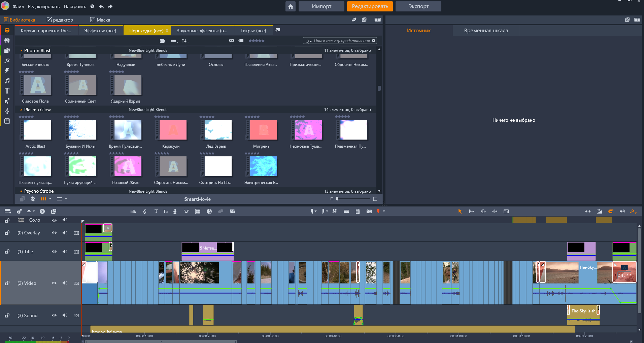Open voice-over microphone tool
644x343 pixels.
(x=175, y=212)
